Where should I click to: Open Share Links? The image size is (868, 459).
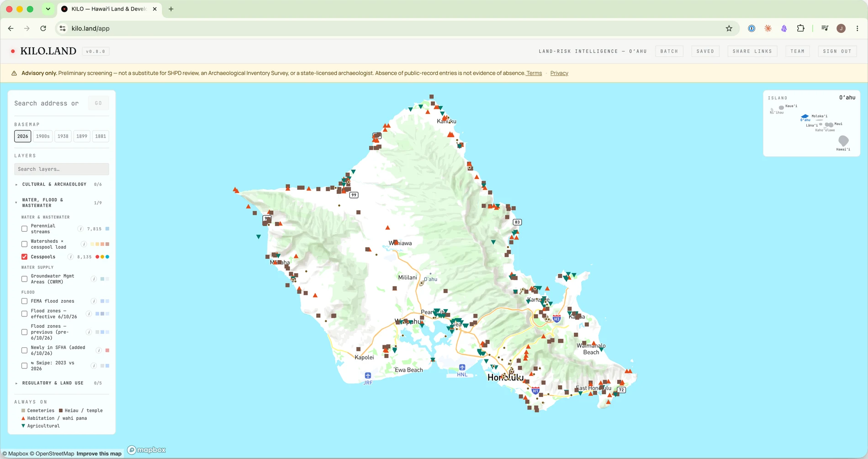click(x=752, y=51)
